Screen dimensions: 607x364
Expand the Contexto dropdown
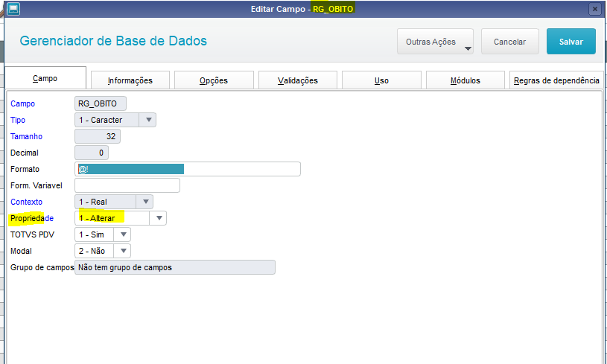coord(145,202)
